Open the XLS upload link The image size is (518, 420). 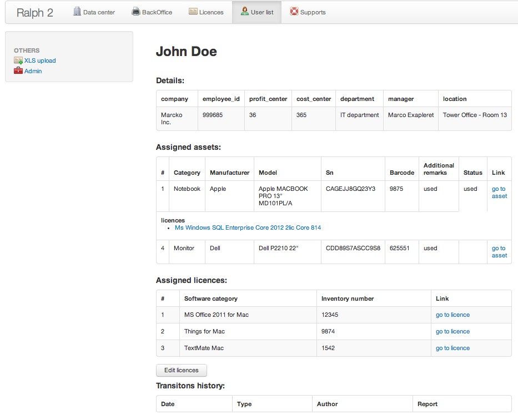(40, 60)
